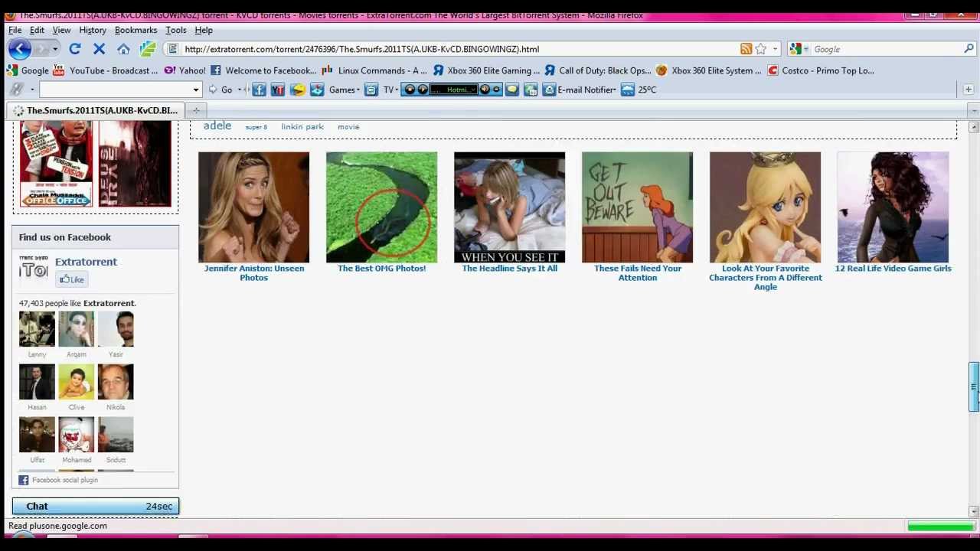Open the E-mail Notifier icon
The width and height of the screenshot is (980, 551).
549,90
